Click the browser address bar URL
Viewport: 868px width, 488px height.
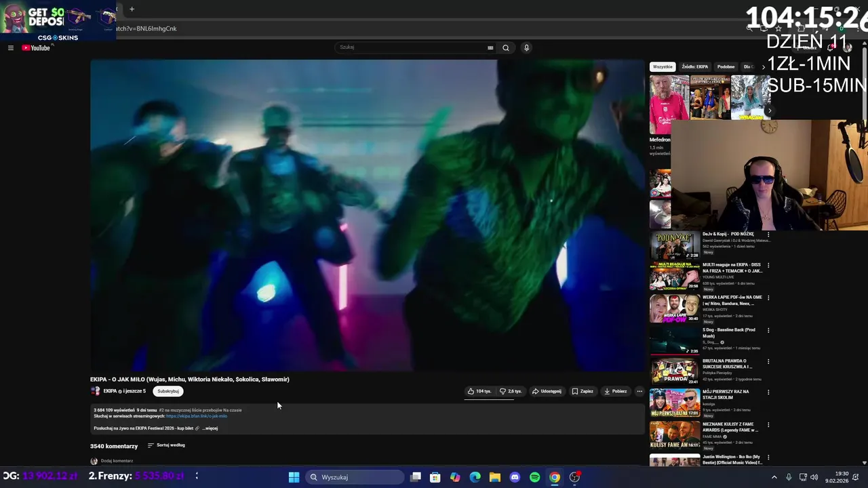[x=146, y=28]
